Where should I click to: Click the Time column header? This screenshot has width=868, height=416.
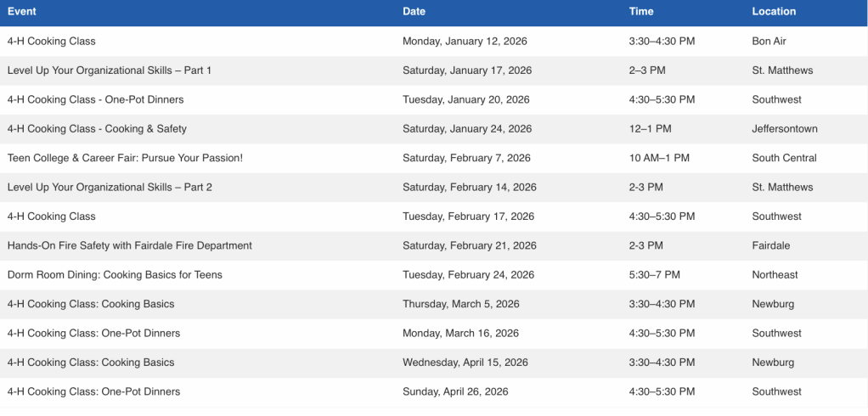point(641,12)
